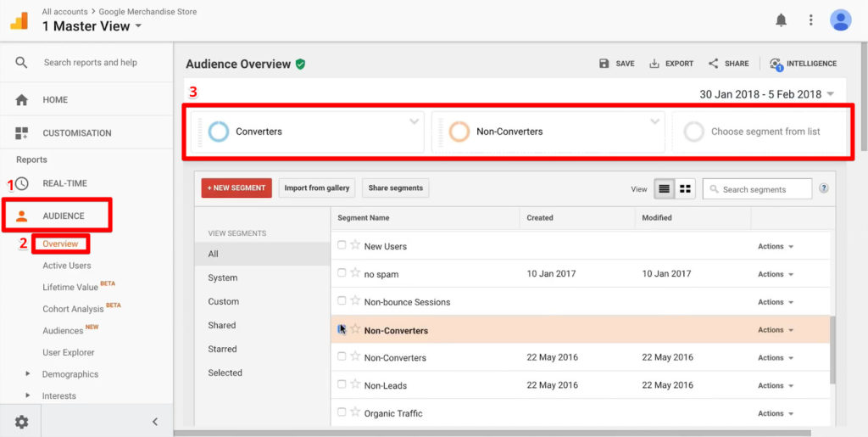
Task: Star the New Users segment
Action: (x=355, y=245)
